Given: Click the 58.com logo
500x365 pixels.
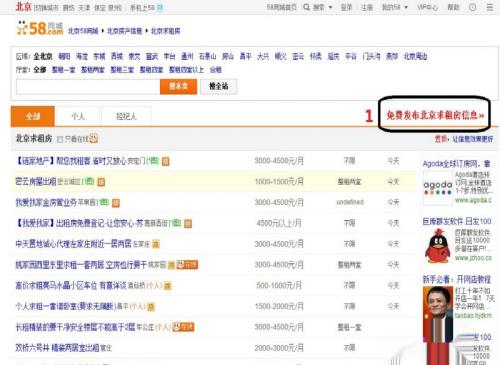Looking at the screenshot, I should pos(40,28).
